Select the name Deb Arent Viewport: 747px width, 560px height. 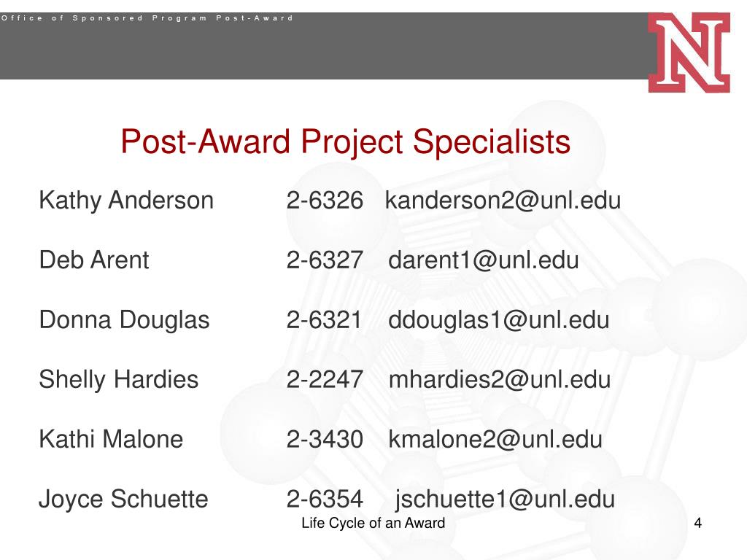pyautogui.click(x=94, y=260)
